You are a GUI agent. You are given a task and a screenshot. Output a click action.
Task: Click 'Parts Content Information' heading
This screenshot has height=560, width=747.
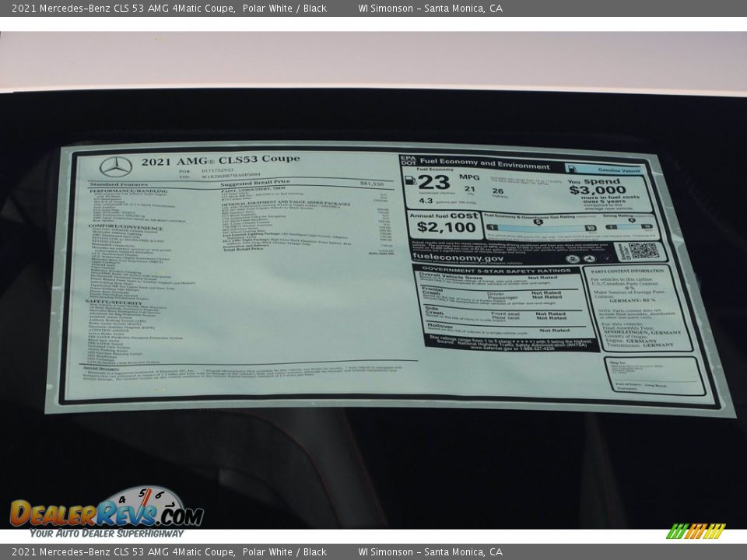tap(627, 271)
